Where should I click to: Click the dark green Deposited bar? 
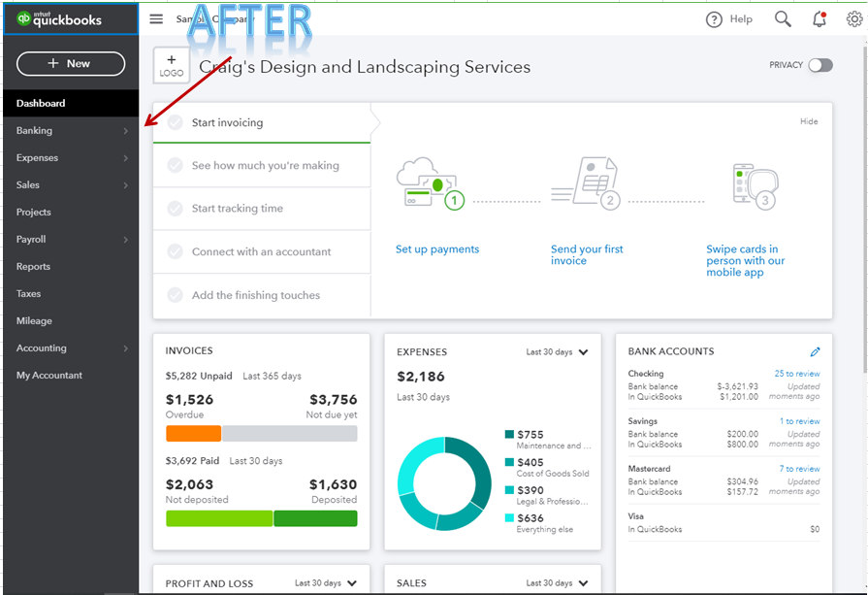point(315,518)
